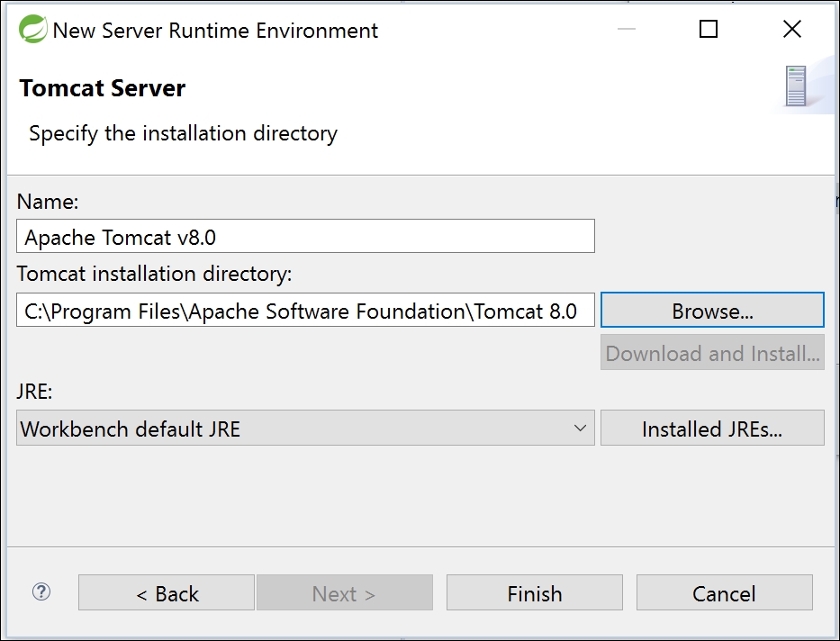This screenshot has height=641, width=840.
Task: Focus the Name field with Apache Tomcat v8.0
Action: (x=305, y=236)
